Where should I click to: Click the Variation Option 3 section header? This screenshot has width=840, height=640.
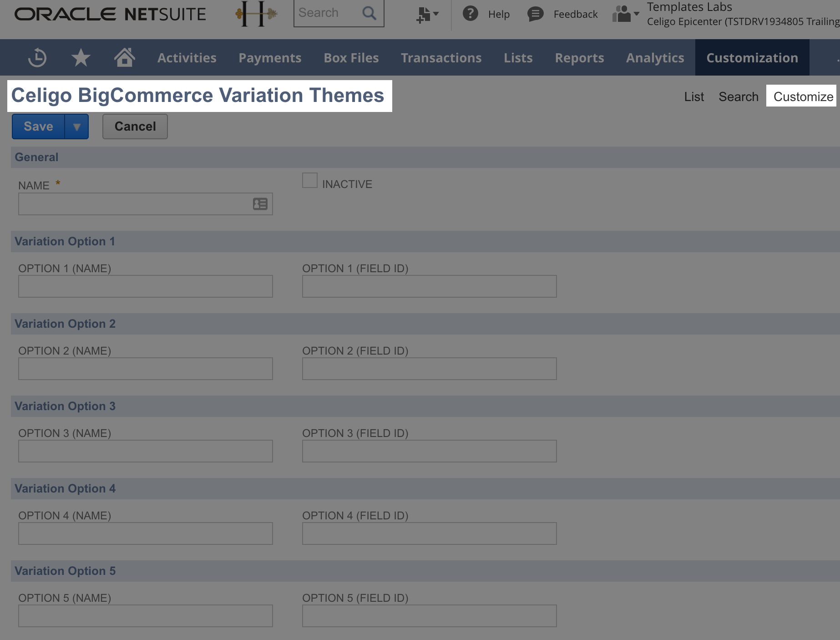click(x=425, y=406)
